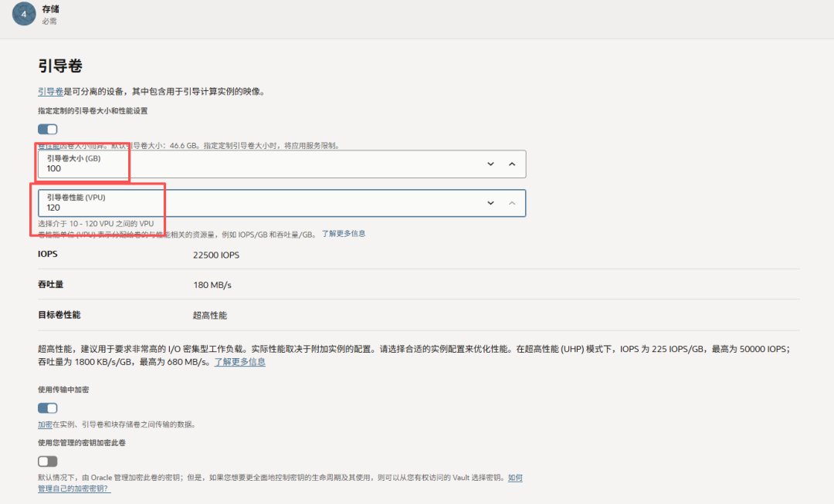Click the 超高性能 value

pyautogui.click(x=209, y=315)
